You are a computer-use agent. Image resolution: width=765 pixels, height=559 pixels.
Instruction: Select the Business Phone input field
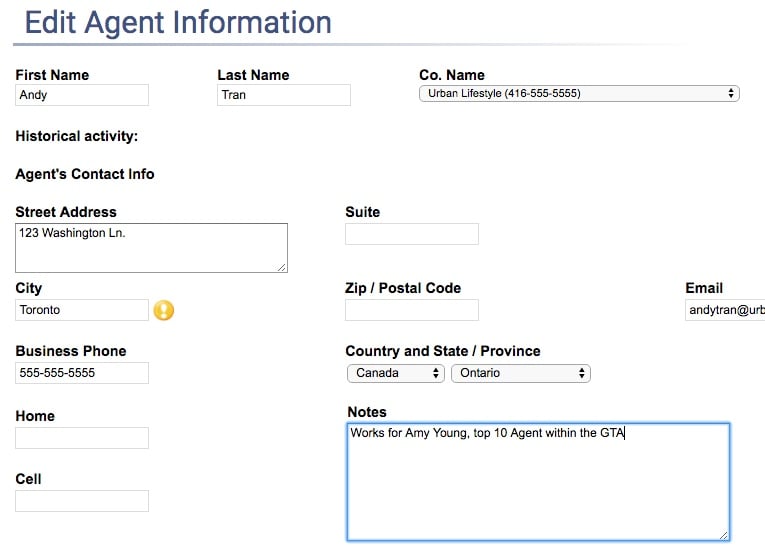[x=82, y=373]
